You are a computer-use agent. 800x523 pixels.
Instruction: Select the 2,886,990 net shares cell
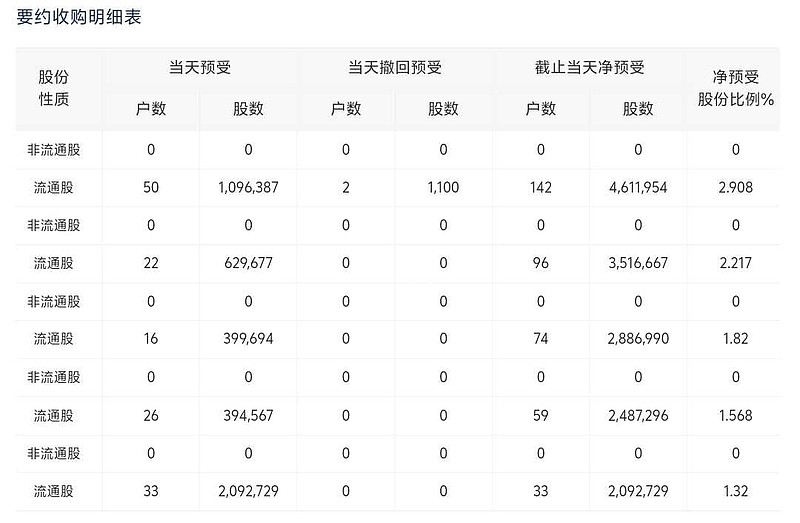click(x=638, y=339)
